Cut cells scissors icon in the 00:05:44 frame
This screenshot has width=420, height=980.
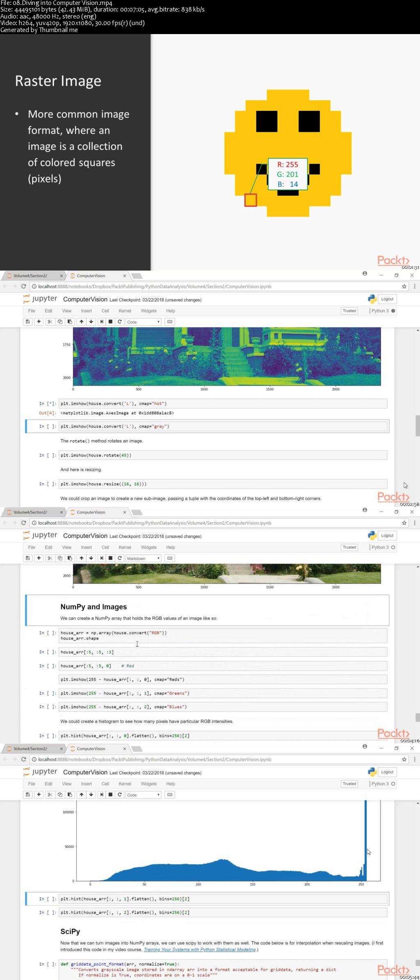[x=50, y=794]
